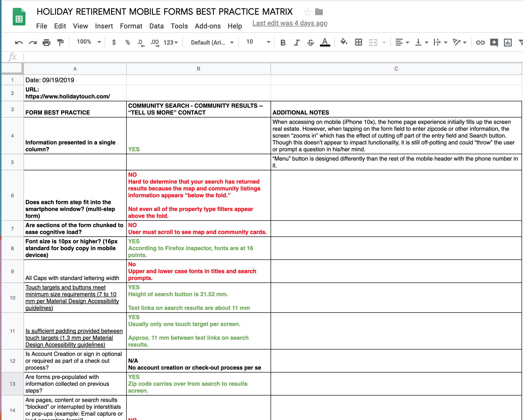Image resolution: width=523 pixels, height=420 pixels.
Task: Select 'Zip code carries over' cell
Action: tap(199, 384)
